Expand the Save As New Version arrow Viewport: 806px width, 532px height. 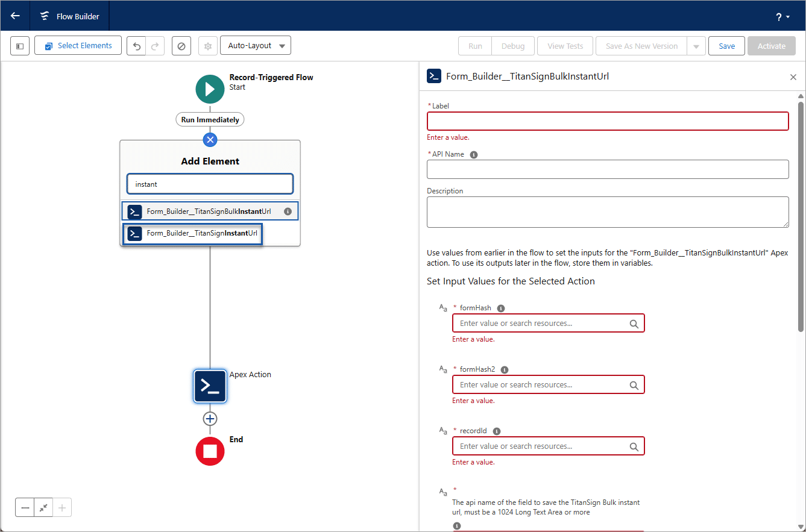[696, 46]
